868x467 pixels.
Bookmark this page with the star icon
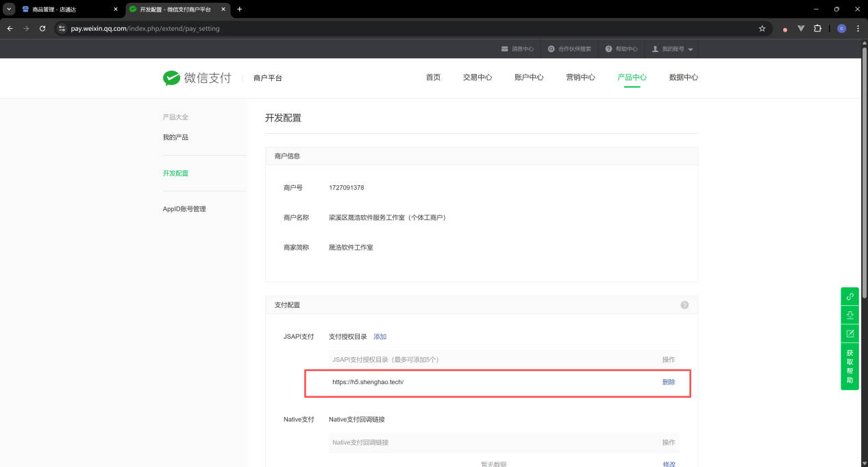(762, 29)
